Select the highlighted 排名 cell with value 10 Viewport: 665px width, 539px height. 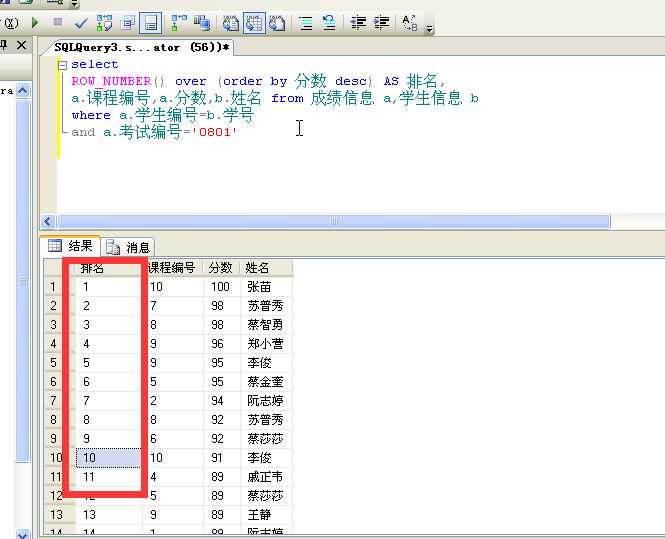coord(109,458)
